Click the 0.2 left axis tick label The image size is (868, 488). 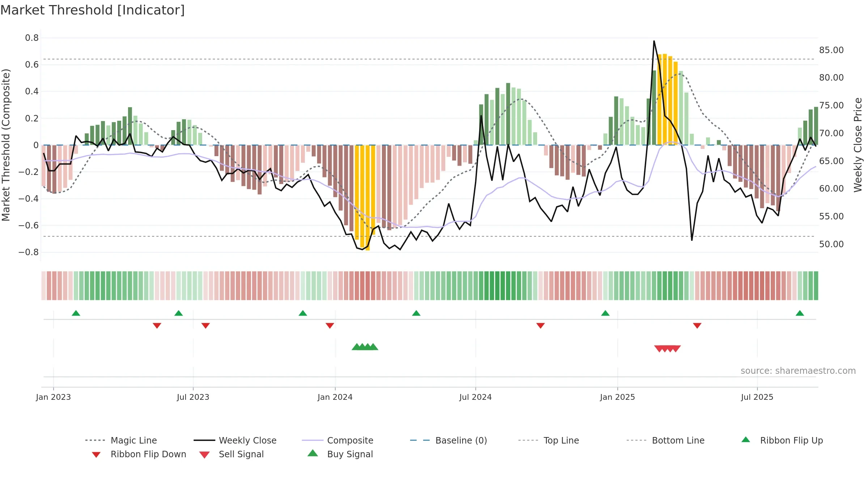click(x=32, y=118)
